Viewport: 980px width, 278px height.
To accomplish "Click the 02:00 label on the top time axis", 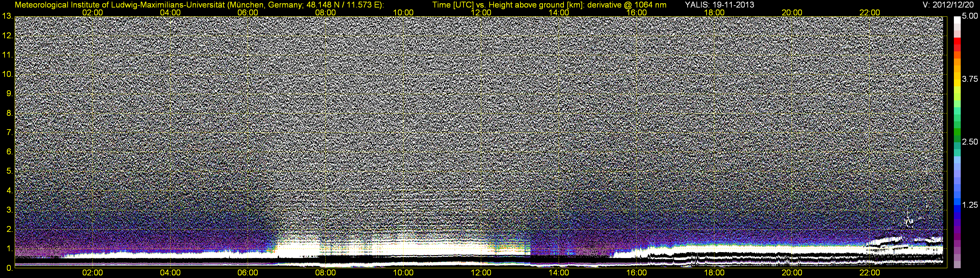I will click(92, 12).
